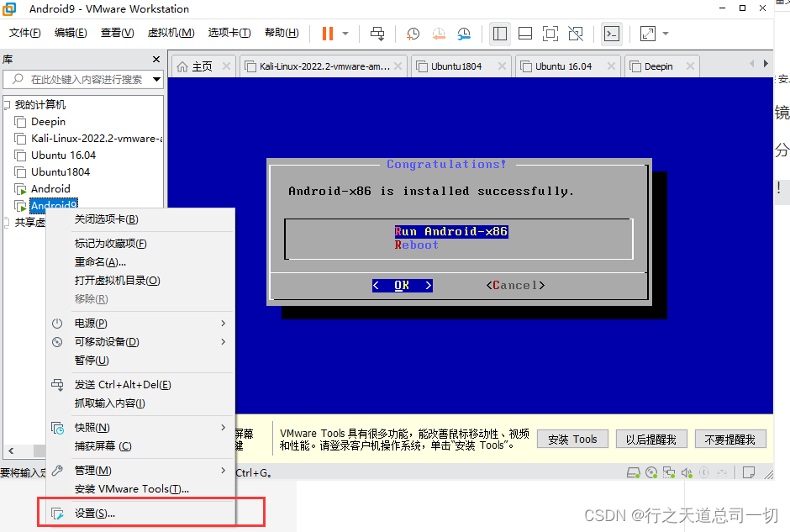This screenshot has height=532, width=790.
Task: Select Run Android-x86 in installer dialog
Action: coord(451,232)
